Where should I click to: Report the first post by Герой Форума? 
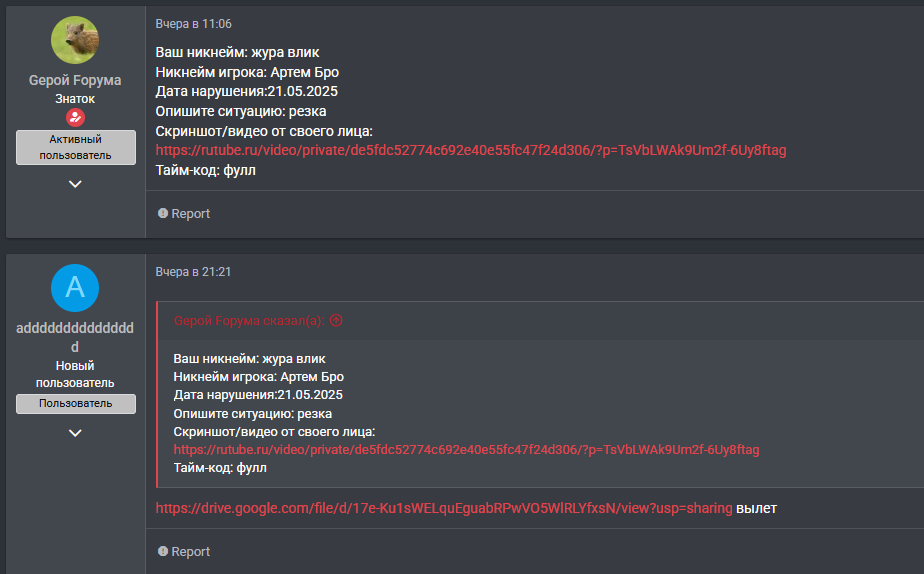tap(184, 213)
